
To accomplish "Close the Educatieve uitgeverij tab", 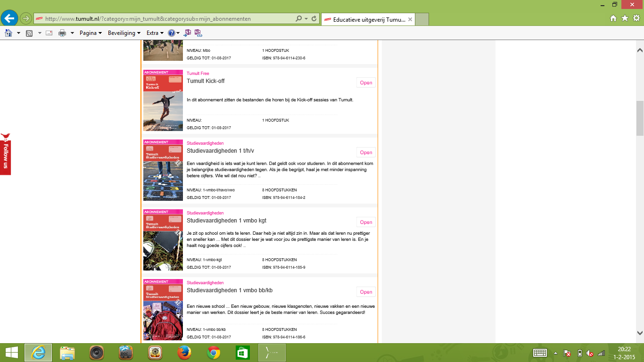I will 410,19.
